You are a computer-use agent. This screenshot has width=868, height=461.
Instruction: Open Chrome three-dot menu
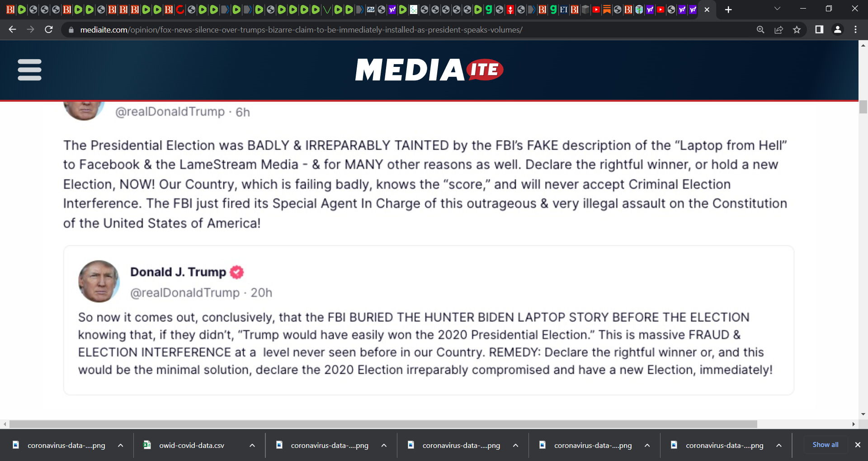tap(855, 30)
